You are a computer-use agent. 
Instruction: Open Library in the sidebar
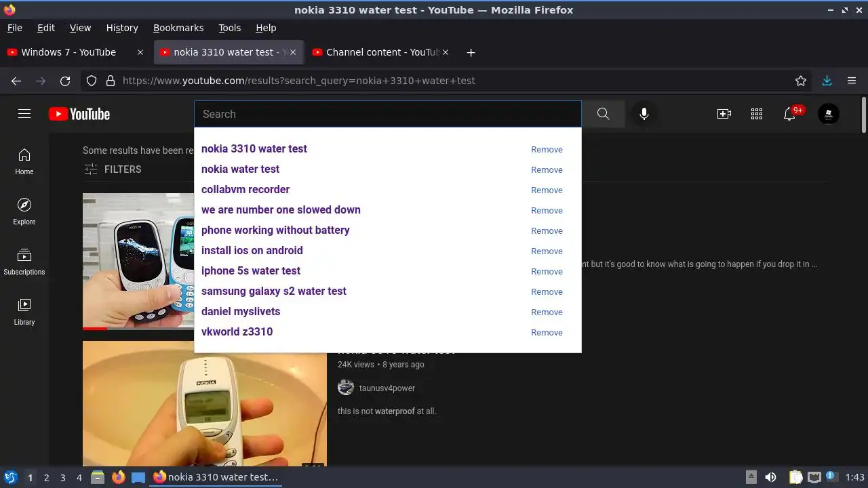[24, 312]
